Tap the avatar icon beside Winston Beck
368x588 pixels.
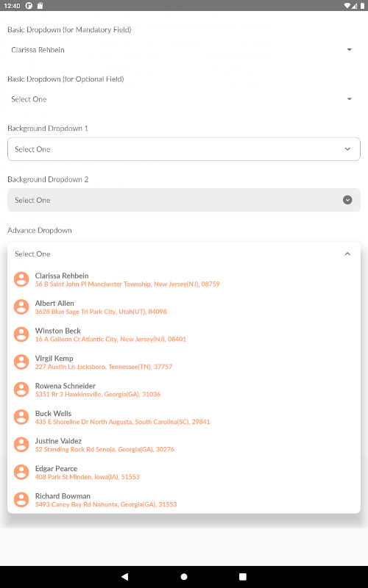(21, 334)
